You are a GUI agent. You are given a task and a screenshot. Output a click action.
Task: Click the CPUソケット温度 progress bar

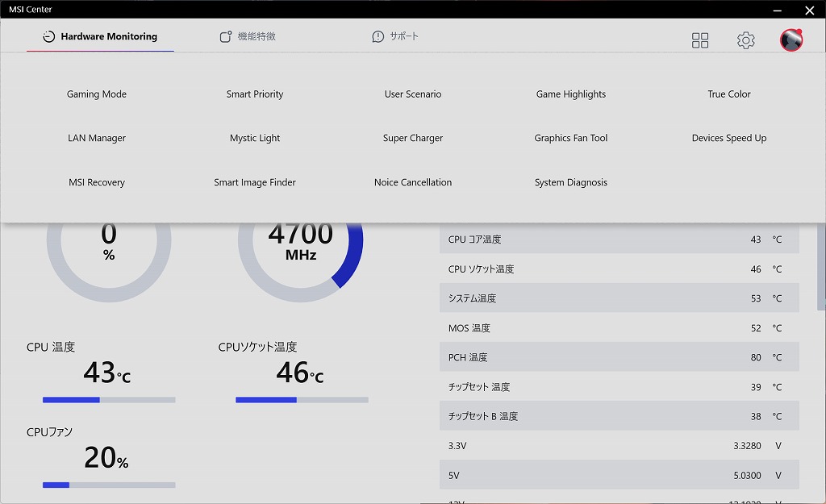pyautogui.click(x=302, y=400)
